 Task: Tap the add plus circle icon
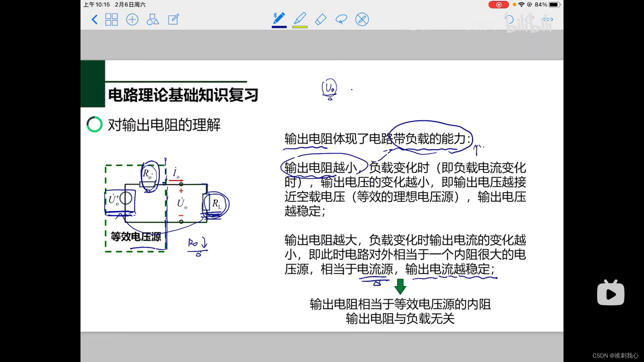(132, 19)
